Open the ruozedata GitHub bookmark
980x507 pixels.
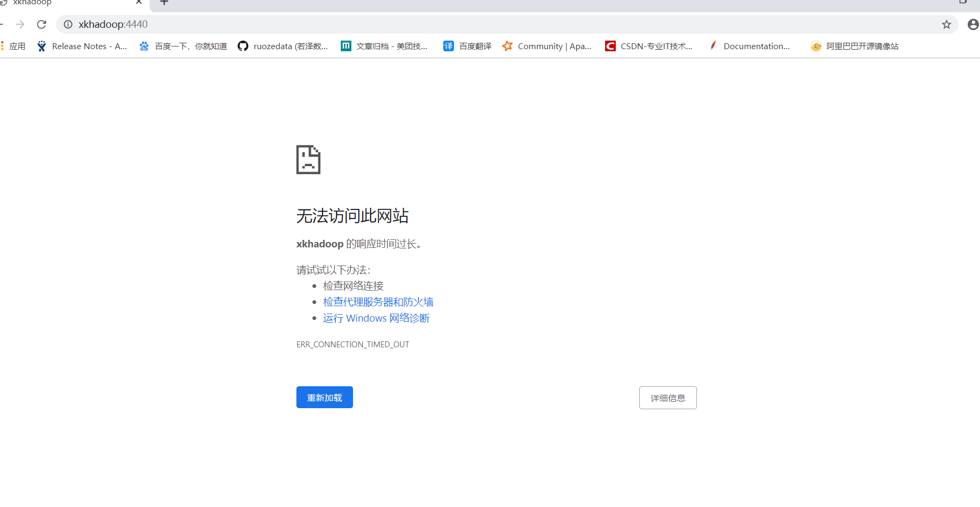tap(283, 46)
